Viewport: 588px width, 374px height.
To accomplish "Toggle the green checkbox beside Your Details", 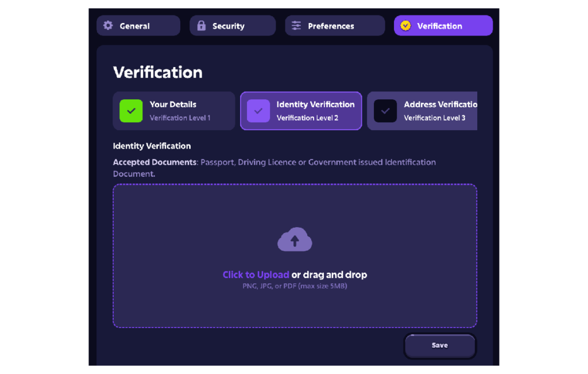I will (x=131, y=111).
